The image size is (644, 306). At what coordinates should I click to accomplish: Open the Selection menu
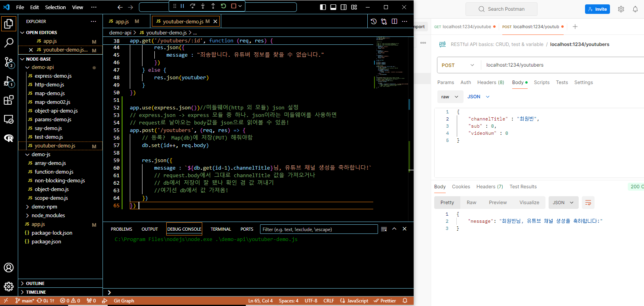pos(55,7)
